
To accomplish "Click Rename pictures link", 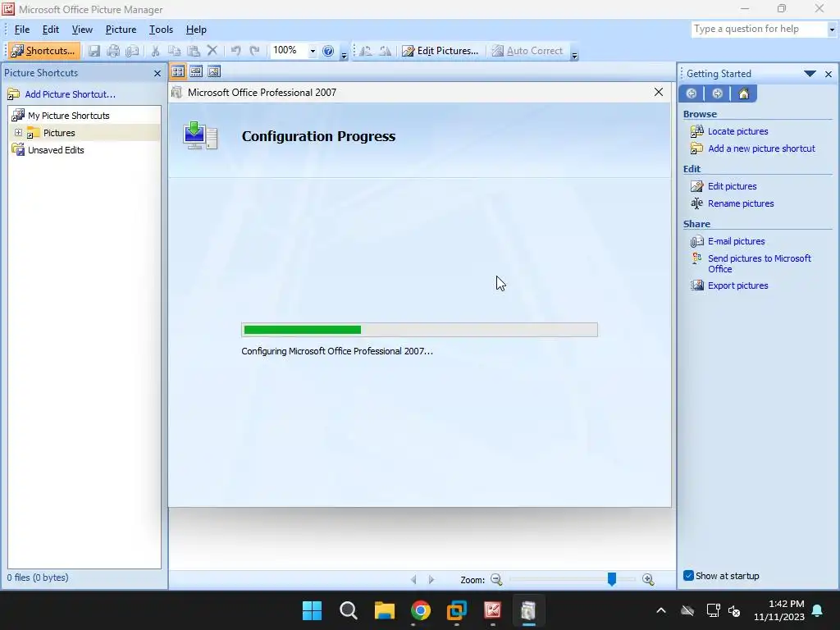I will point(741,203).
